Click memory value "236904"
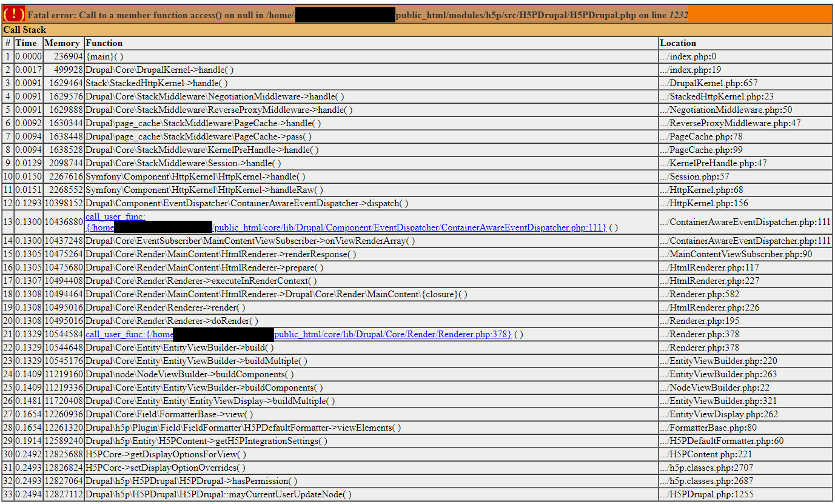This screenshot has height=504, width=835. (x=68, y=56)
